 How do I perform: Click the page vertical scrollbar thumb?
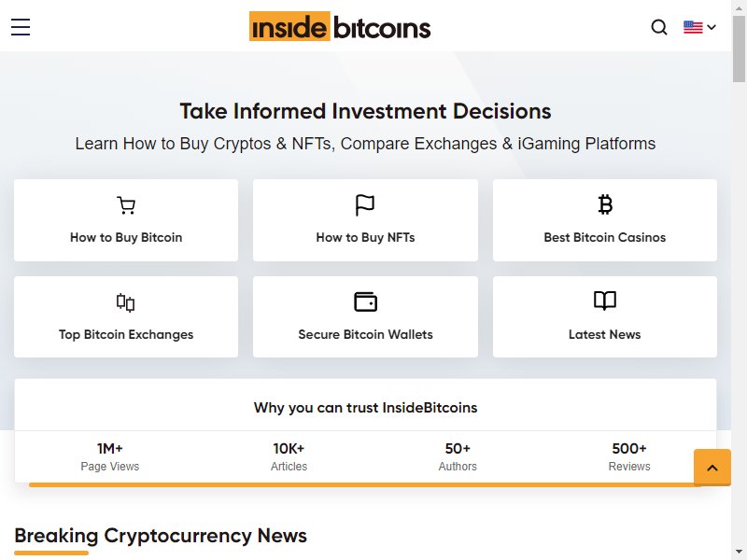click(739, 49)
